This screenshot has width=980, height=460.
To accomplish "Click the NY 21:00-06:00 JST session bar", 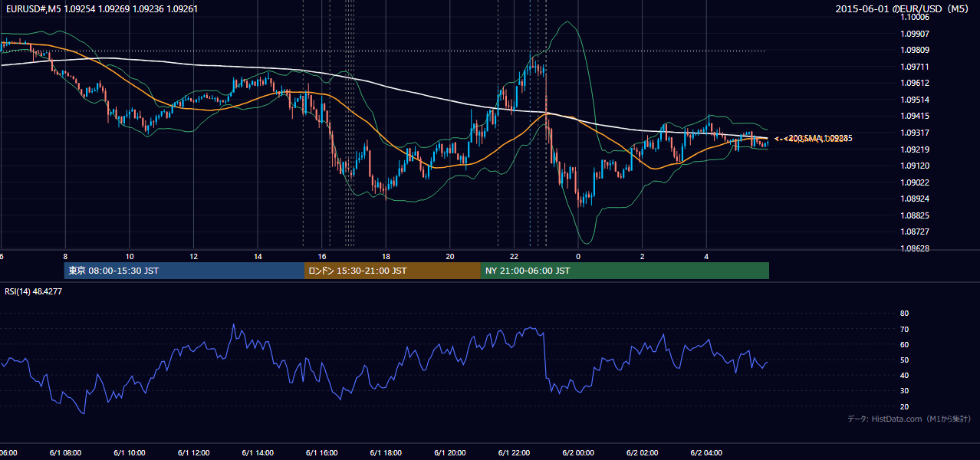I will tap(625, 271).
